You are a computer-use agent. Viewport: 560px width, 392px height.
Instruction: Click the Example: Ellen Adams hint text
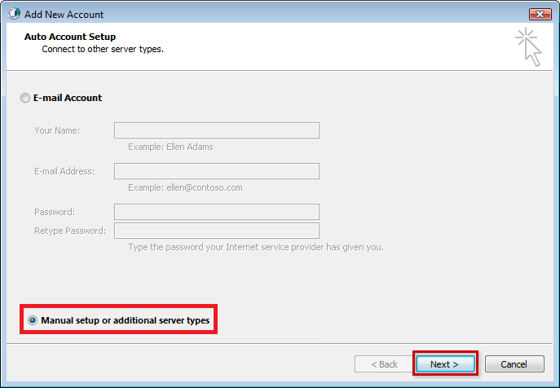tap(170, 147)
